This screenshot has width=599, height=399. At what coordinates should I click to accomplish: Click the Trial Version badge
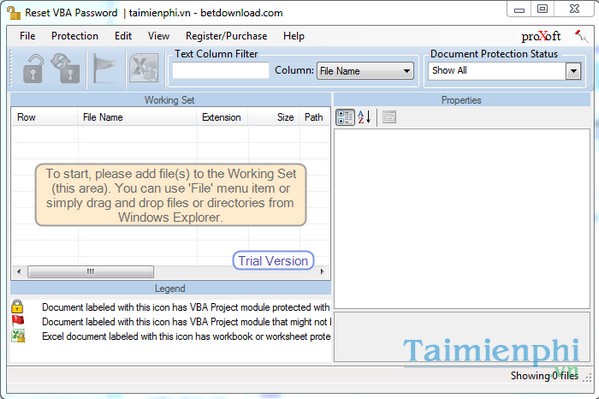[273, 261]
